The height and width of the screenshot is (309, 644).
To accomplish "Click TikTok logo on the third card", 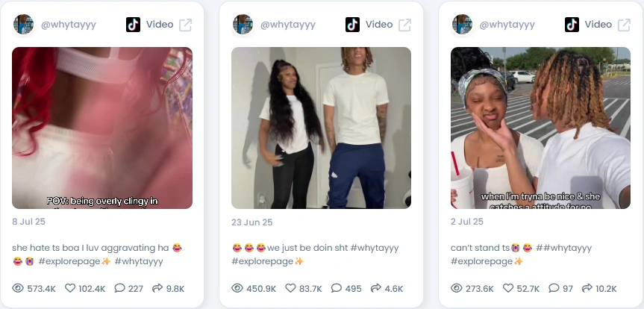I will pos(572,25).
